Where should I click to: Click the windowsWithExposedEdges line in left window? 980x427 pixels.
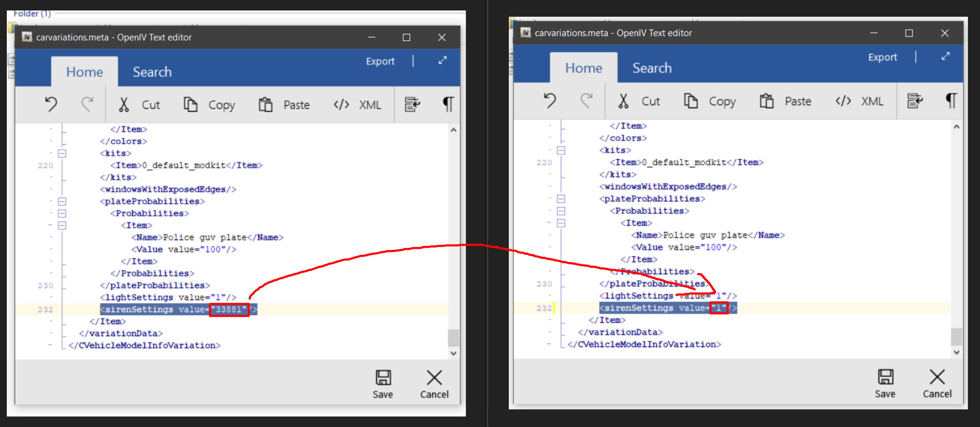[x=168, y=189]
